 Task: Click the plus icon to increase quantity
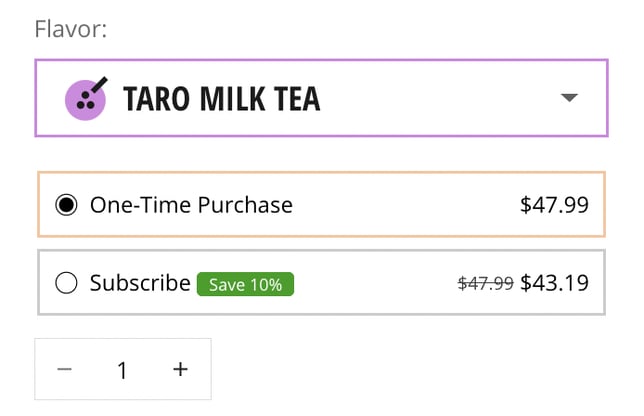pyautogui.click(x=180, y=369)
